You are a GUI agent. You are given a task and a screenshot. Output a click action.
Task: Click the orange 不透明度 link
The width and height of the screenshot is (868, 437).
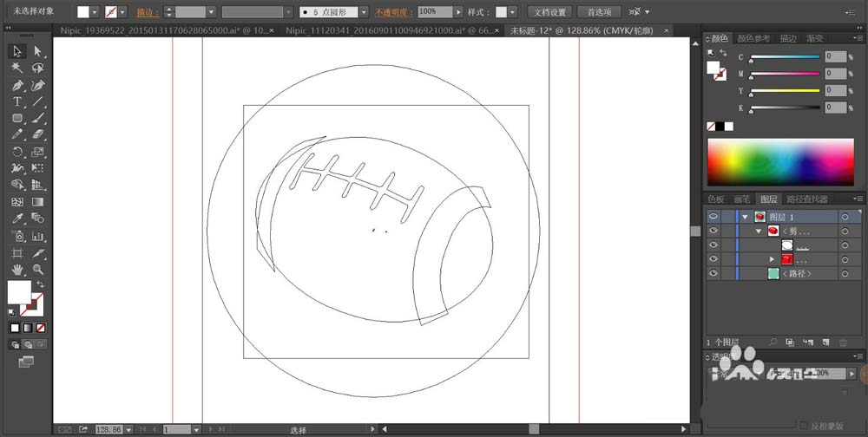(394, 11)
